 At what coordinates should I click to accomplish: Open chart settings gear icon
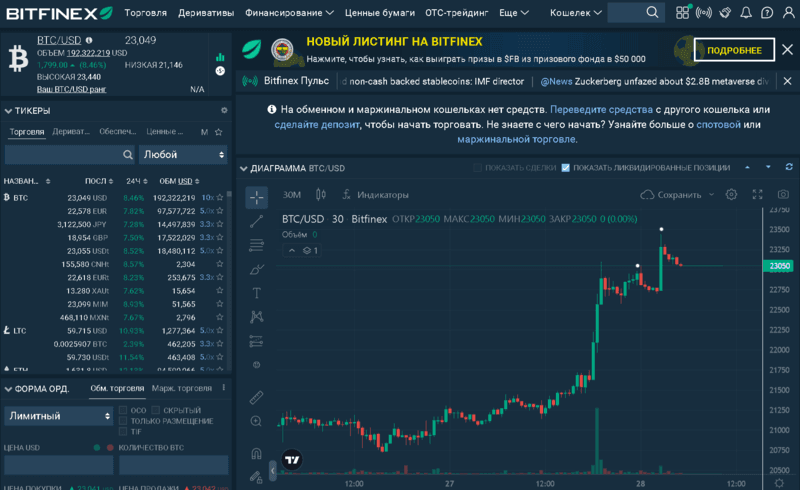[731, 194]
